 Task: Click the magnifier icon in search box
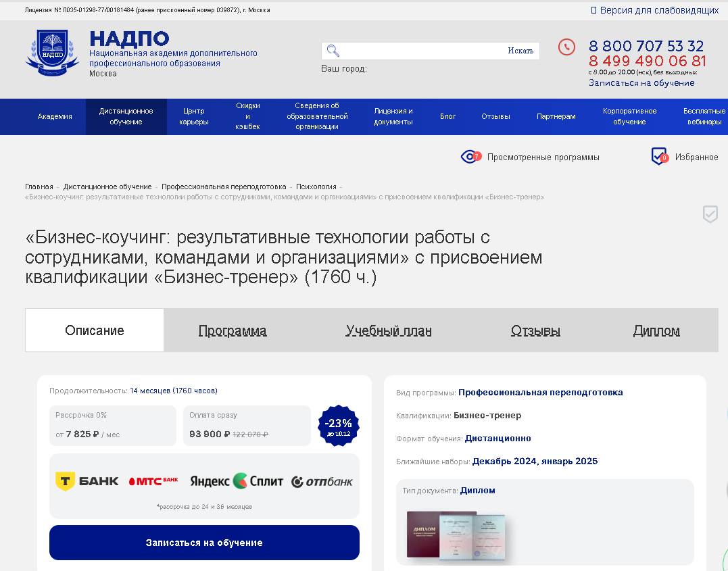coord(333,51)
